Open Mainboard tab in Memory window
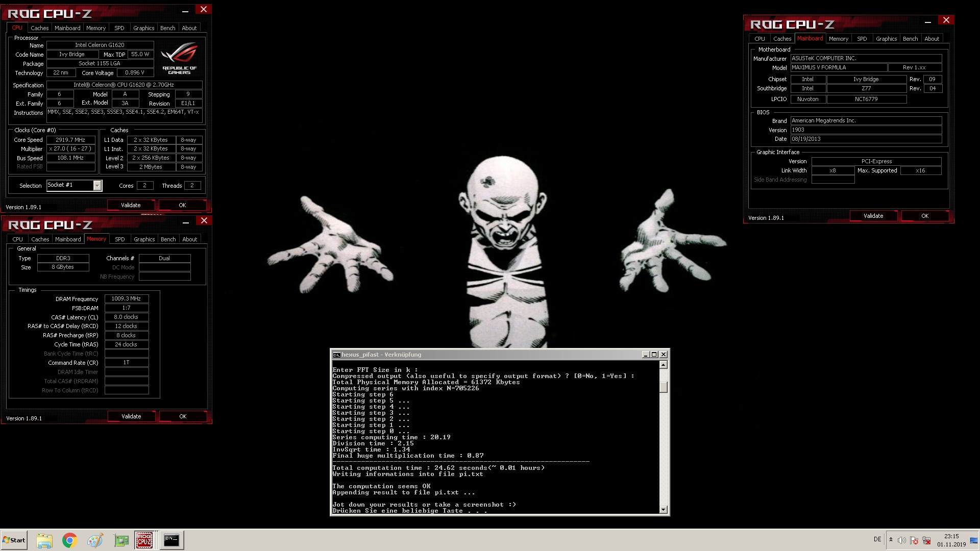This screenshot has width=980, height=551. point(68,239)
